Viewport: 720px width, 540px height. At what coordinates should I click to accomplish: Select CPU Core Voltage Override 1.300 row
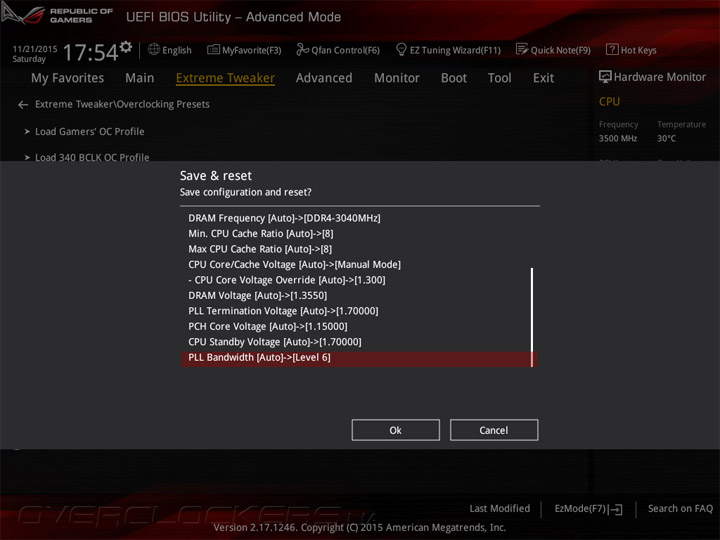(x=359, y=280)
